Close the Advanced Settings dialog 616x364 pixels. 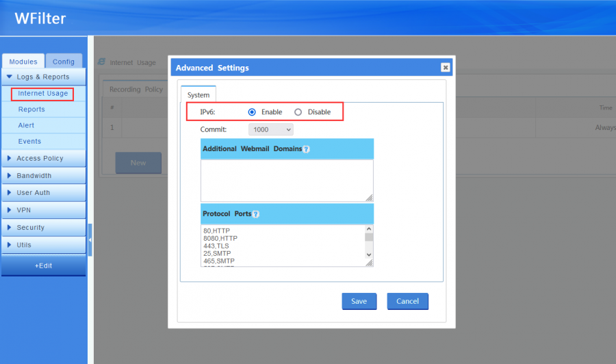(445, 68)
